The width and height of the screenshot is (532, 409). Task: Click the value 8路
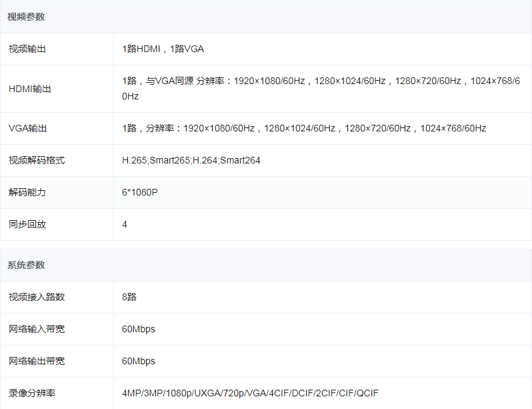click(x=129, y=297)
